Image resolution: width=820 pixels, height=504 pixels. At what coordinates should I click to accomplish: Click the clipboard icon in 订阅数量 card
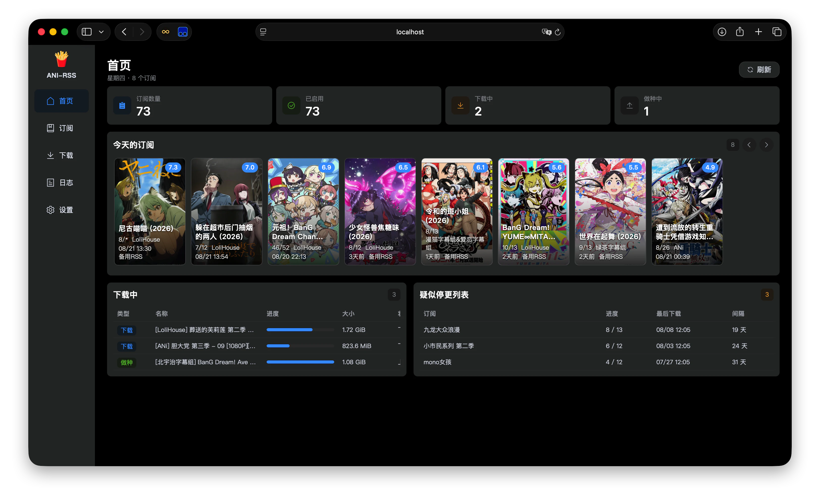tap(122, 106)
